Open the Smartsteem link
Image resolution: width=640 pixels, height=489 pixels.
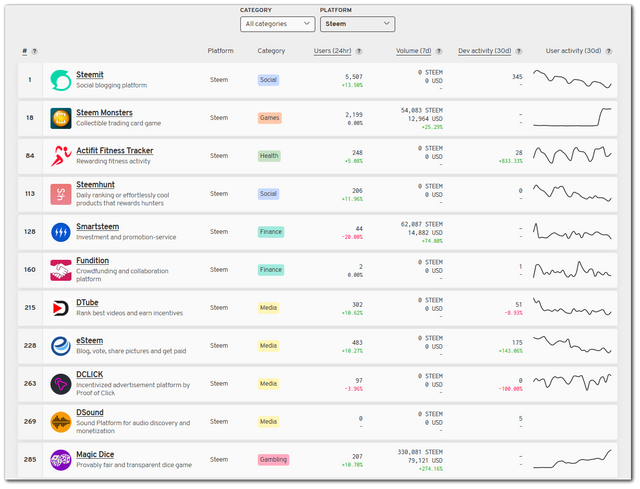[98, 227]
